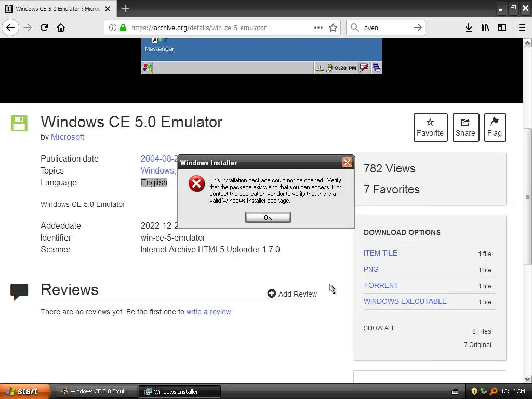532x399 pixels.
Task: Click the tray magnifier search icon
Action: (494, 391)
